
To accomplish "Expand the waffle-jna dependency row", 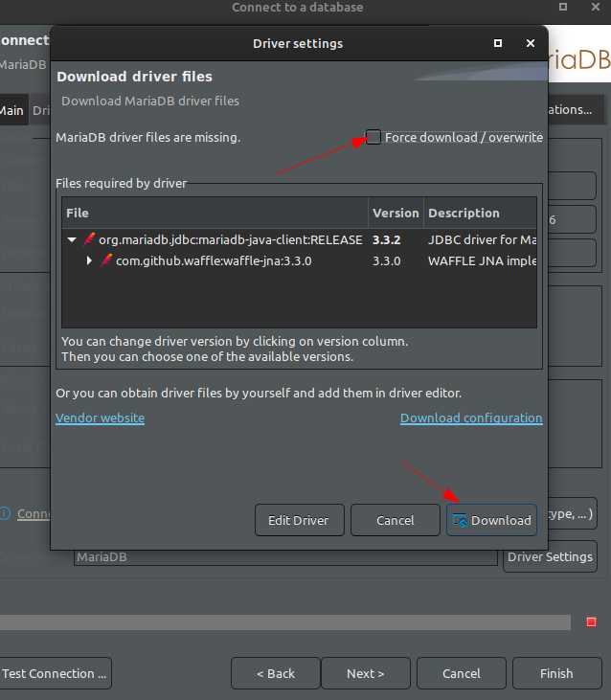I will (x=89, y=260).
